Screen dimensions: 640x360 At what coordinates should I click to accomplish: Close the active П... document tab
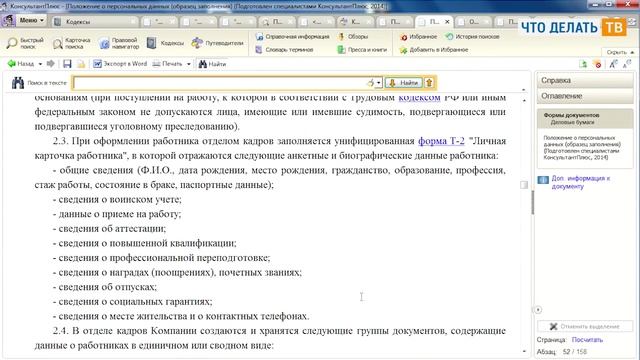tap(447, 22)
